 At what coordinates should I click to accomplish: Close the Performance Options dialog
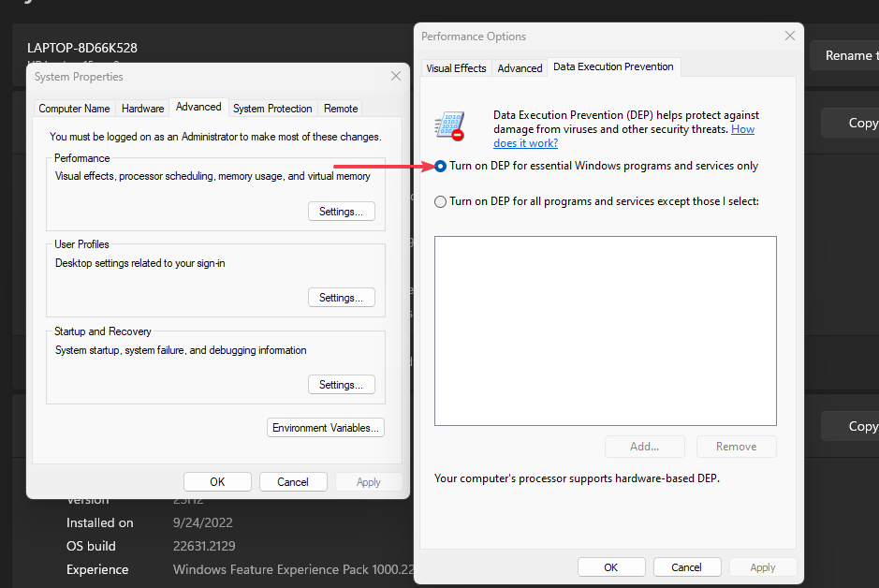click(789, 37)
